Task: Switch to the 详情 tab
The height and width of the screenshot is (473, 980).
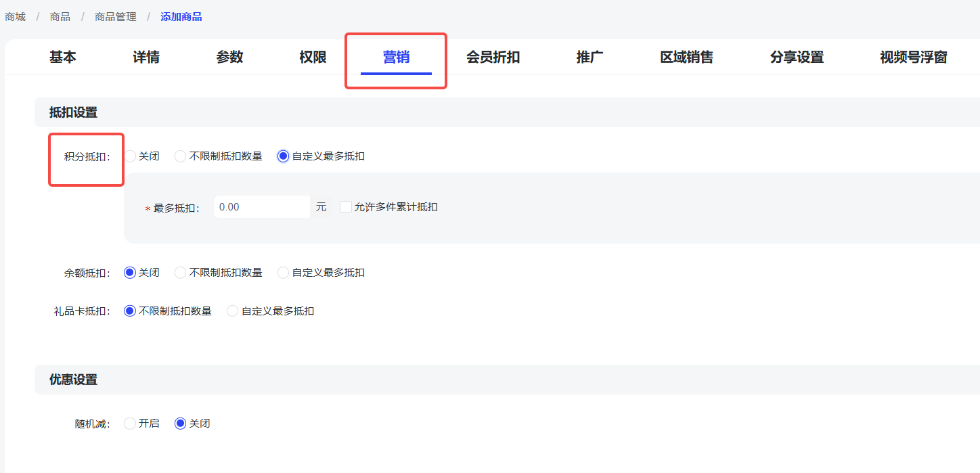Action: pos(146,58)
